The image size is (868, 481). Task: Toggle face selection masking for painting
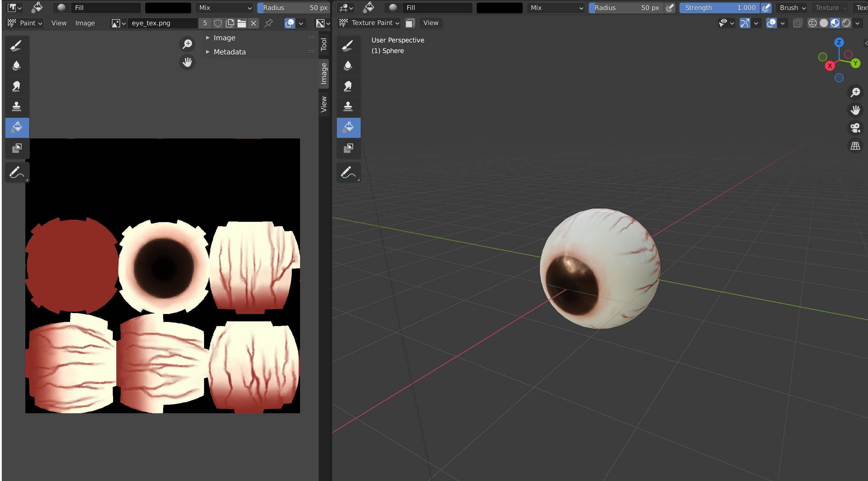410,23
